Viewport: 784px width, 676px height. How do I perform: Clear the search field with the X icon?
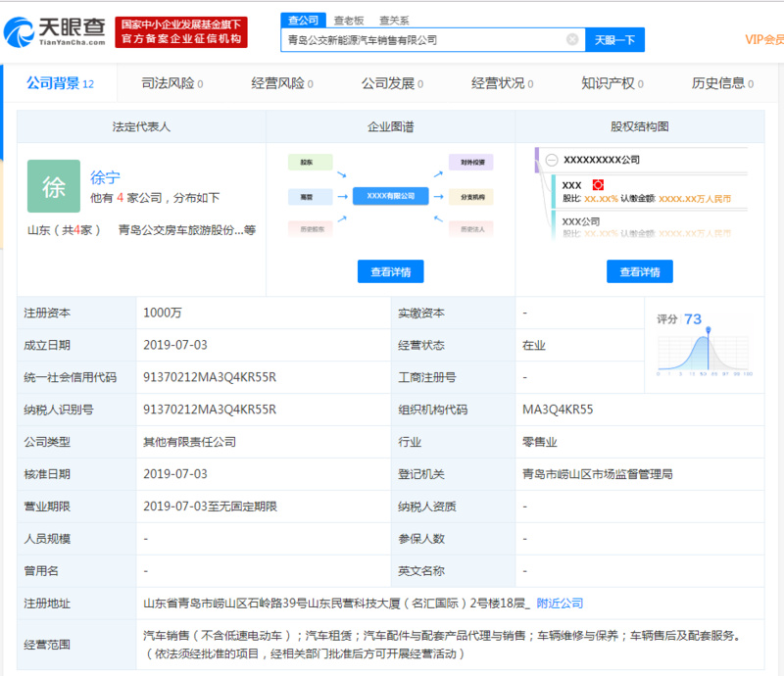click(x=572, y=39)
